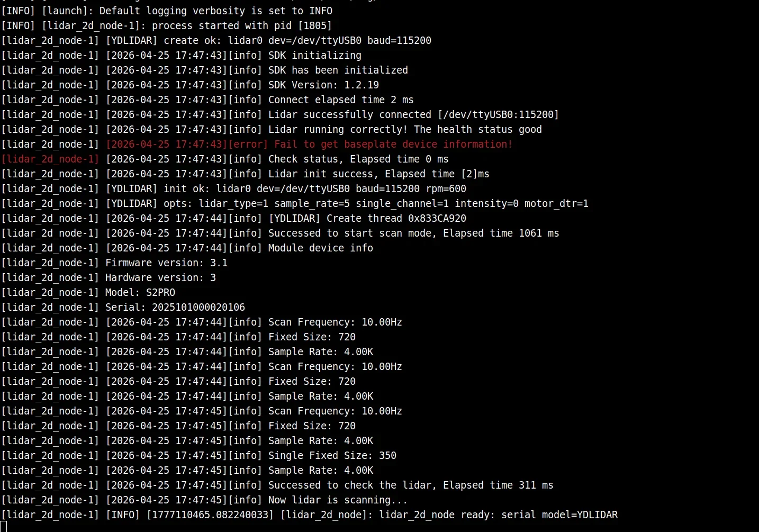Viewport: 759px width, 532px height.
Task: Click the red-colored [lidar_2d_node-1] prefix
Action: pos(50,159)
